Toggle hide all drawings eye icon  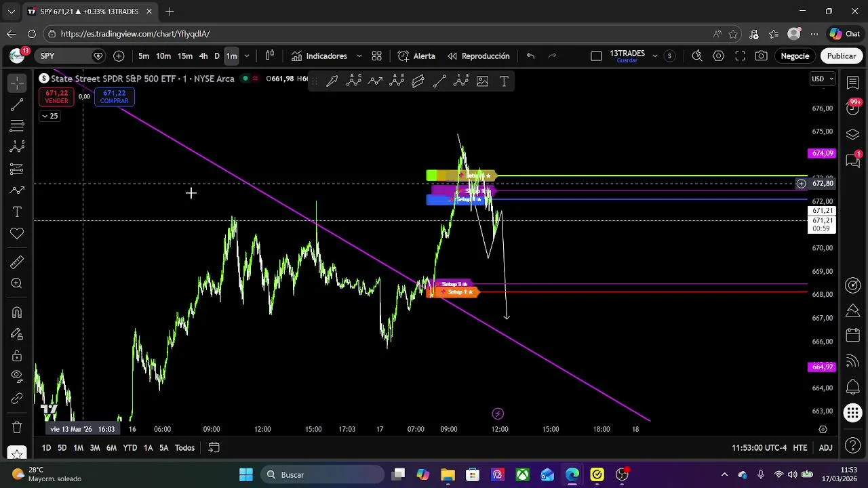17,377
